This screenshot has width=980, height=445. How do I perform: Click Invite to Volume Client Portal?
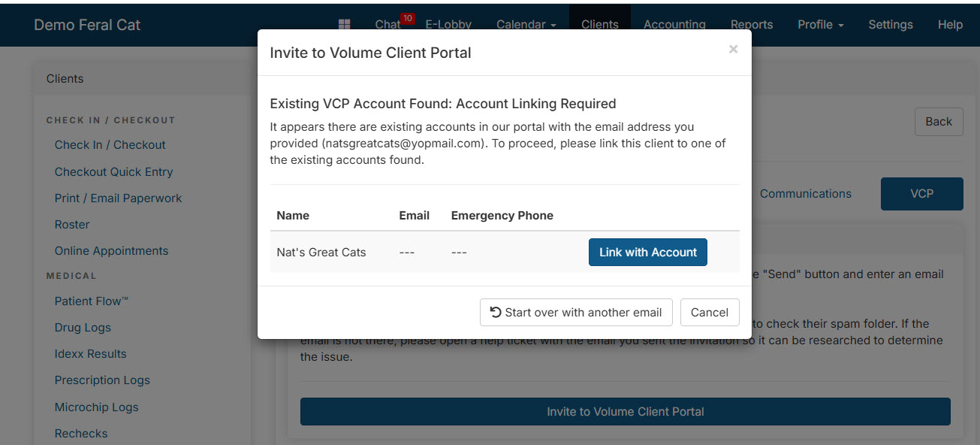point(626,412)
